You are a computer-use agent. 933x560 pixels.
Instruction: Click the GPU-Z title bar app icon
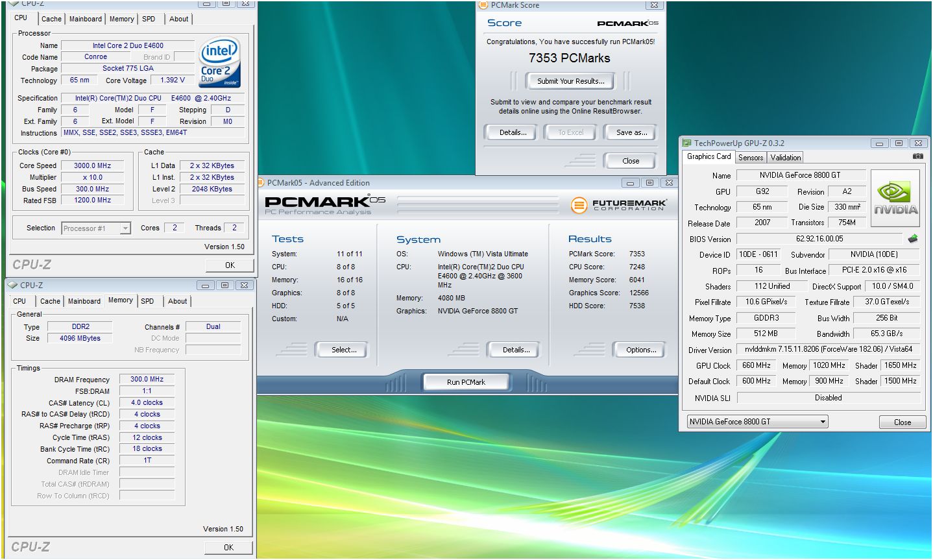pyautogui.click(x=686, y=143)
